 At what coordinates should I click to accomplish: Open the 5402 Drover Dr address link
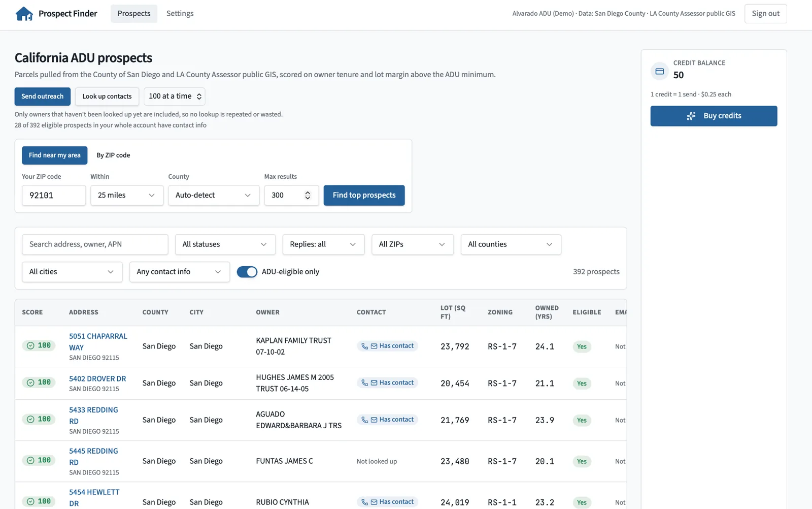[97, 379]
